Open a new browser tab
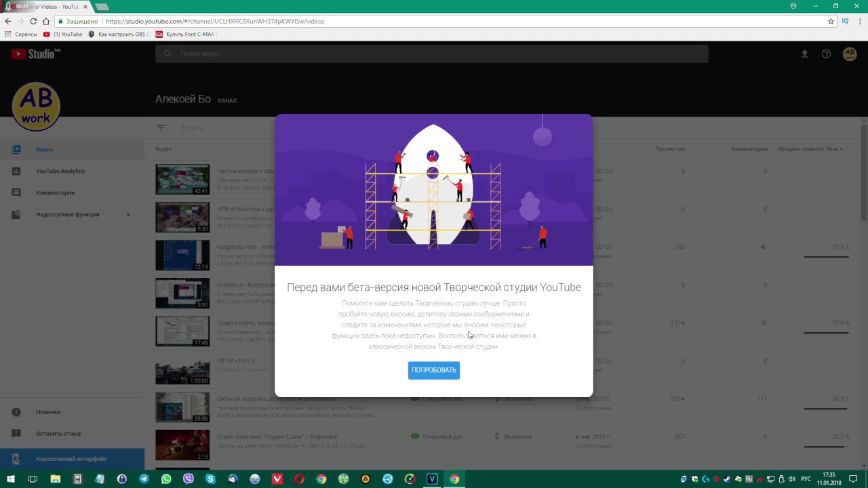The width and height of the screenshot is (868, 488). [x=102, y=7]
